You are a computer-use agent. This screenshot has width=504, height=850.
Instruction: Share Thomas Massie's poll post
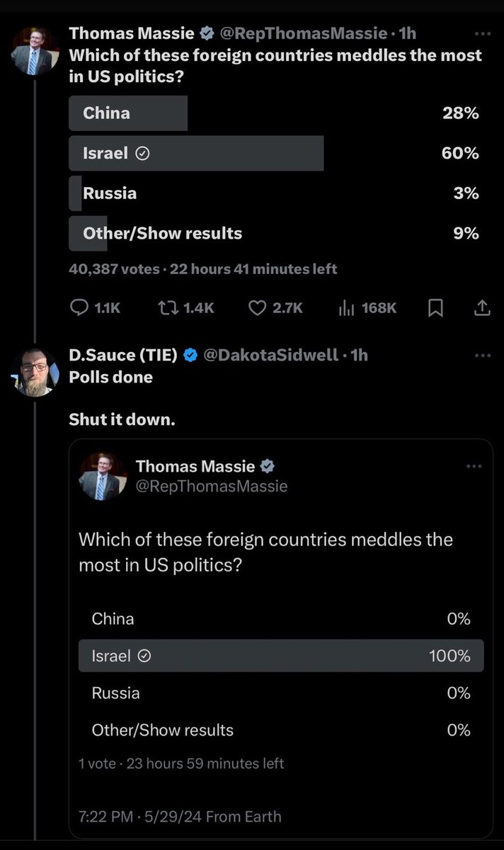[481, 307]
